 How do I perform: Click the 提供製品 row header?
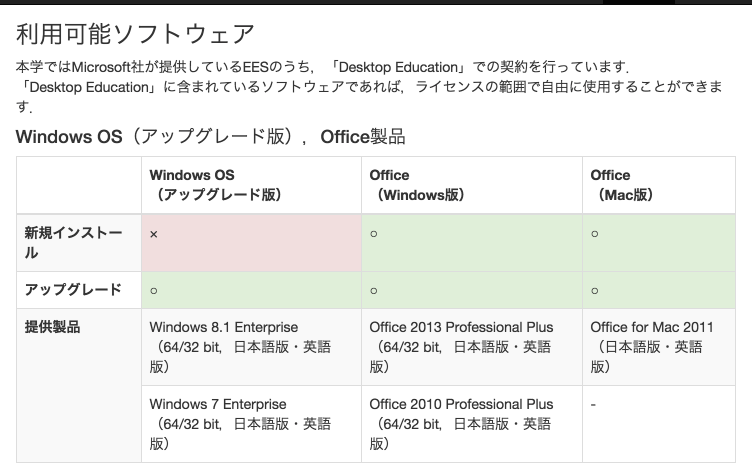pyautogui.click(x=52, y=327)
